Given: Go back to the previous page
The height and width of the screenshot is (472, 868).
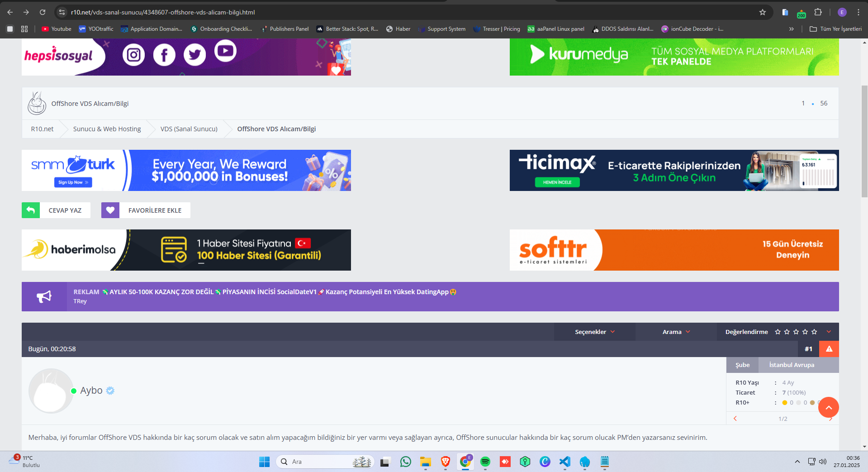Looking at the screenshot, I should point(10,12).
